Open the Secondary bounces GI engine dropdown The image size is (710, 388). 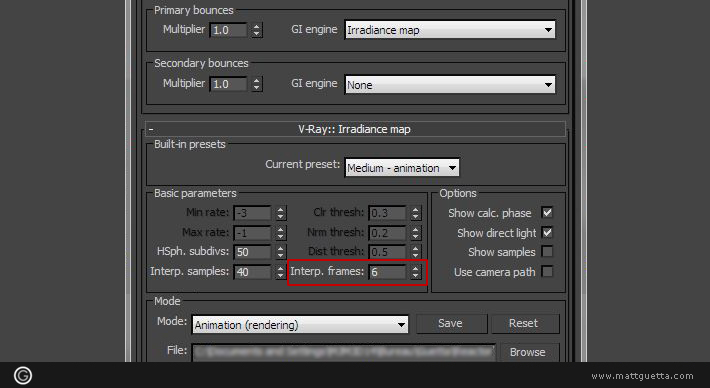click(450, 85)
